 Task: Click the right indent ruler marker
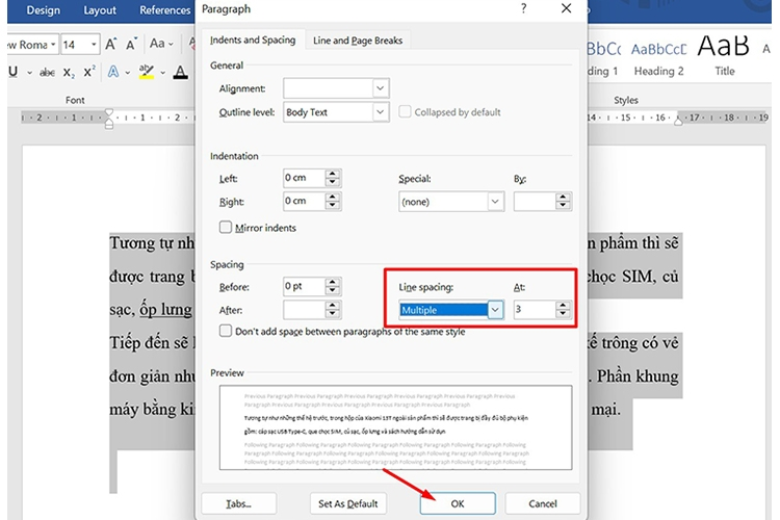point(678,121)
